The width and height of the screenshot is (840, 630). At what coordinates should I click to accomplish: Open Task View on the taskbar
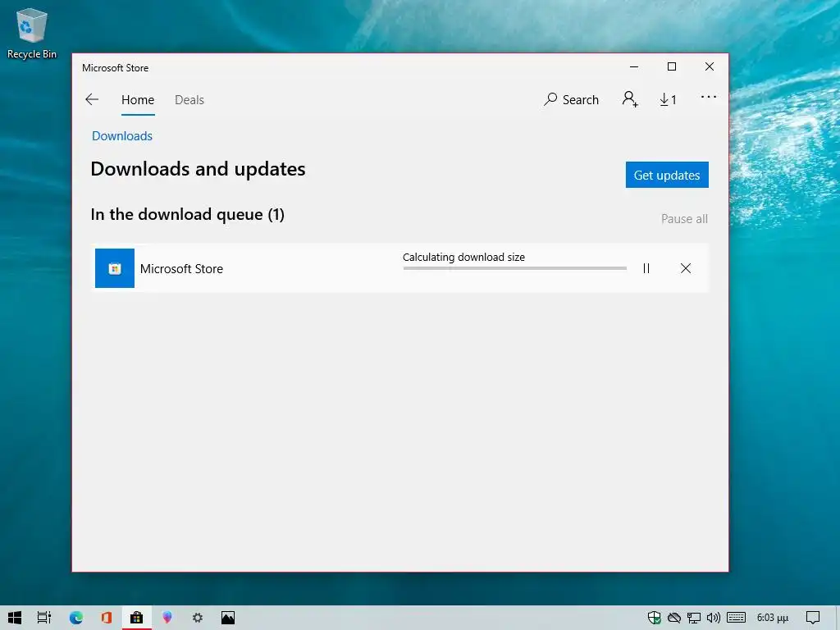(x=44, y=618)
